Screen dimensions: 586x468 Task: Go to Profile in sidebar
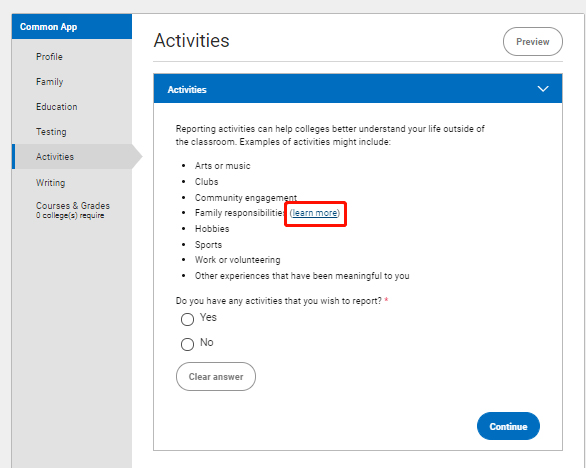coord(49,57)
